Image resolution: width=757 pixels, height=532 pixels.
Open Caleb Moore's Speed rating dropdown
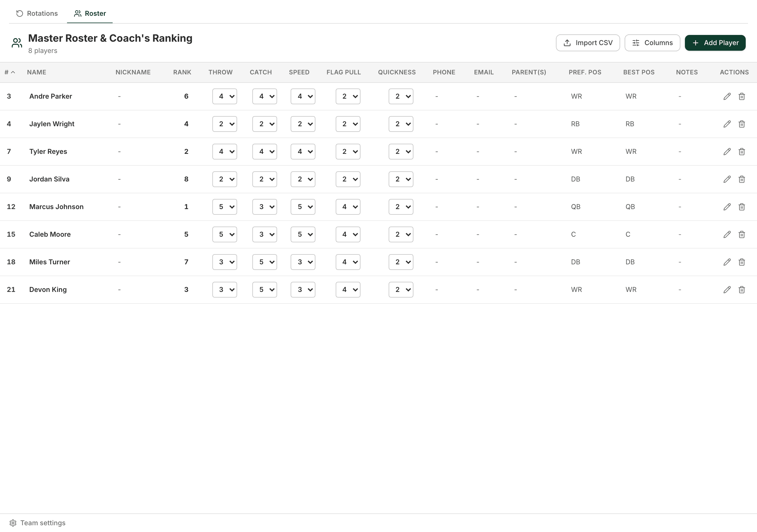tap(303, 234)
